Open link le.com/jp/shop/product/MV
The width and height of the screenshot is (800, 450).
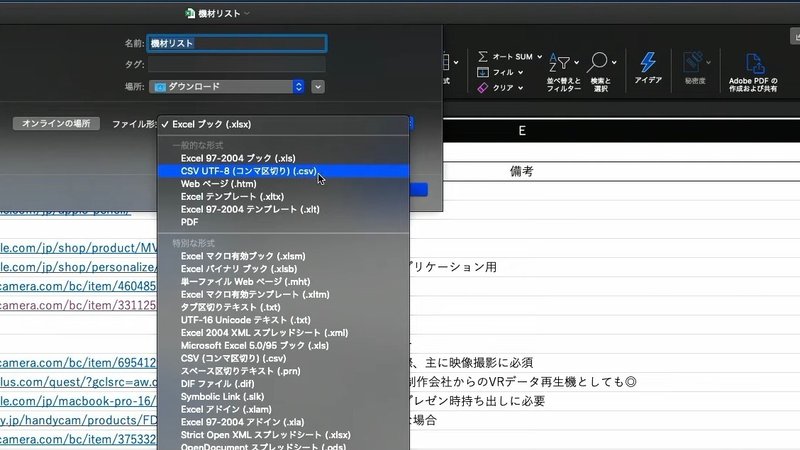(x=79, y=248)
